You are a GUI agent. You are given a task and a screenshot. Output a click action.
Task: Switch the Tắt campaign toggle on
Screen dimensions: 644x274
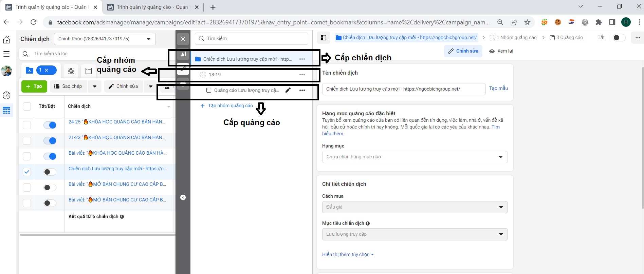click(619, 38)
